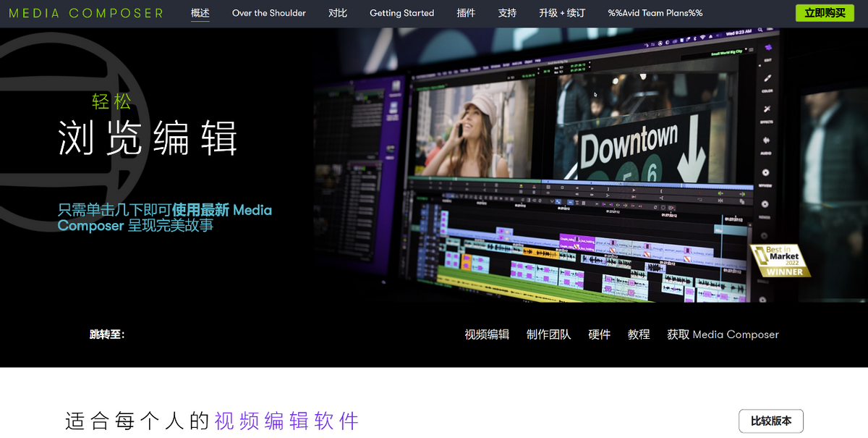Click the 比较版本 button
The height and width of the screenshot is (438, 868).
(771, 421)
